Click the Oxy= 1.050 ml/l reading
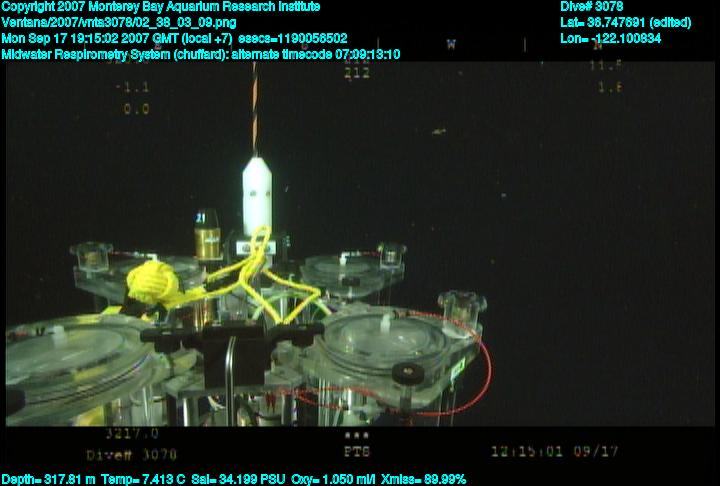The image size is (720, 486). click(x=333, y=479)
